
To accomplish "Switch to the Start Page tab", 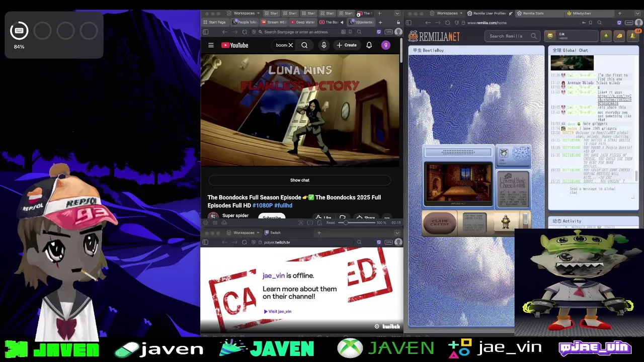I will tap(215, 22).
